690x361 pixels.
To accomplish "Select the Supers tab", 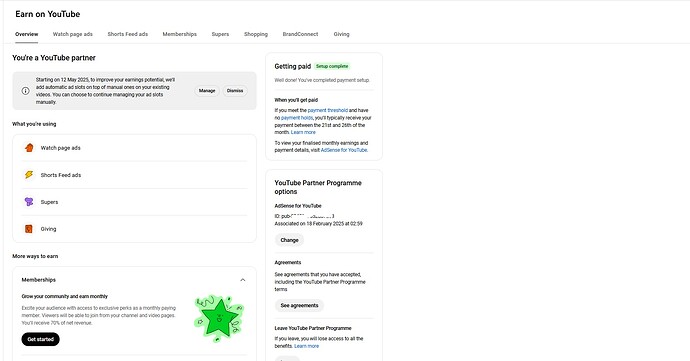I will [220, 34].
